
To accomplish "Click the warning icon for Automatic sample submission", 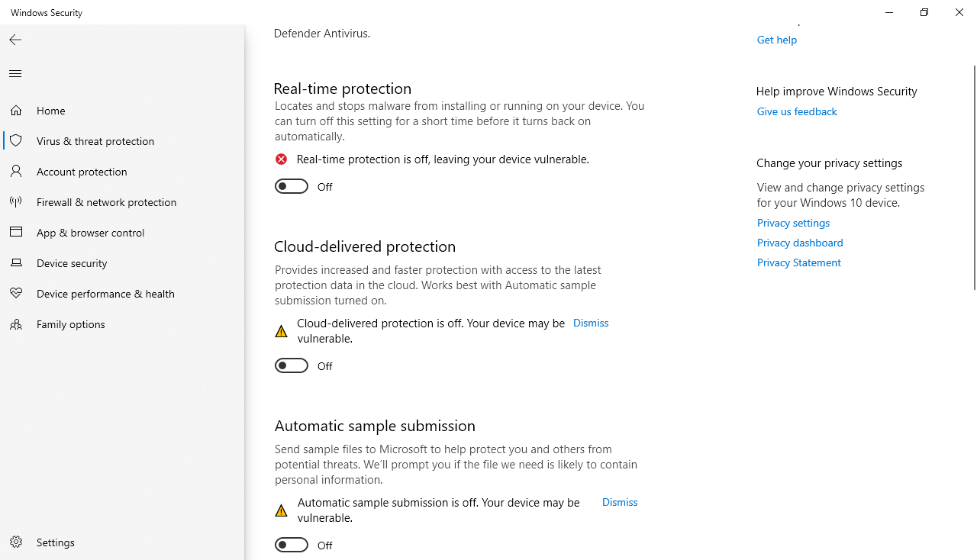I will tap(282, 510).
